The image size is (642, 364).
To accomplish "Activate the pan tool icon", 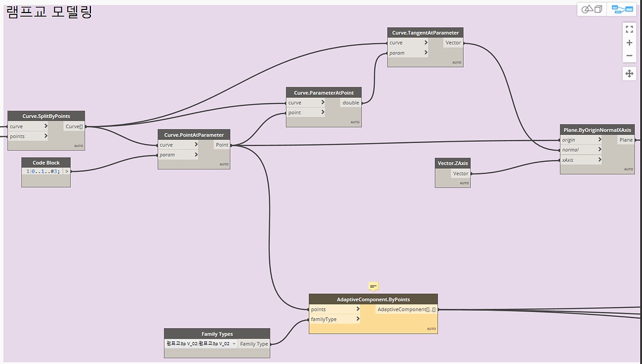I will 629,73.
